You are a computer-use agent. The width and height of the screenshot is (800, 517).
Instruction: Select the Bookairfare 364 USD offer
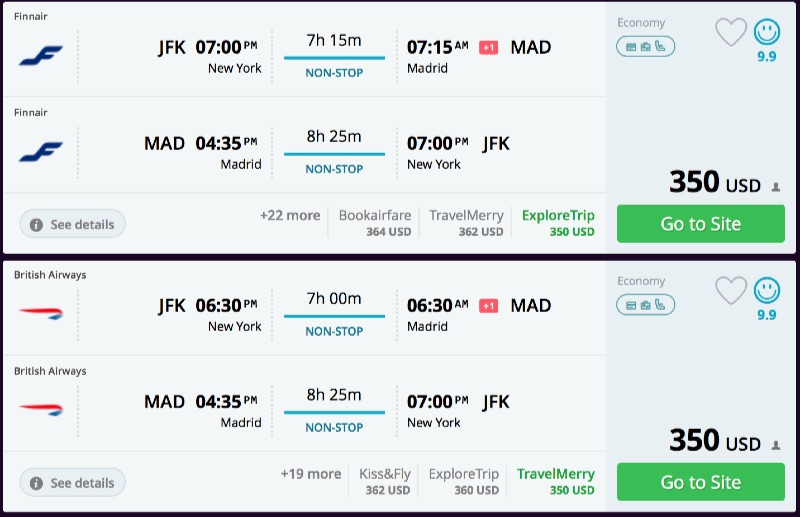[375, 223]
